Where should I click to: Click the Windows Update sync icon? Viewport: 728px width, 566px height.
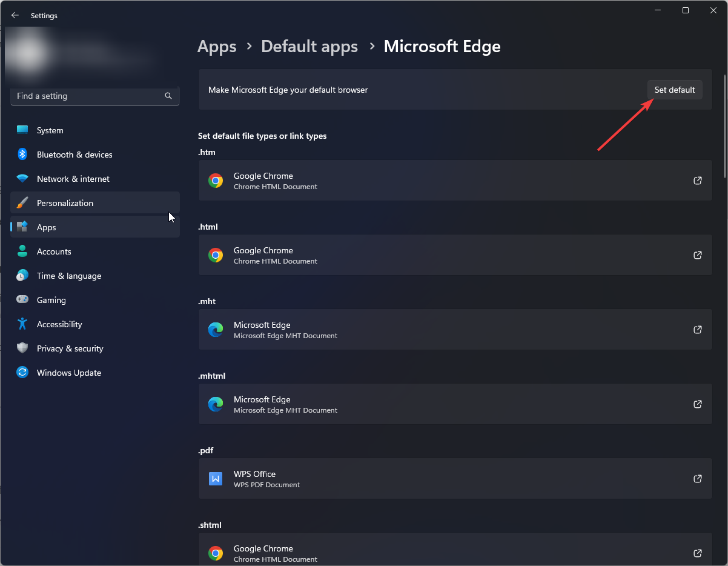coord(22,373)
